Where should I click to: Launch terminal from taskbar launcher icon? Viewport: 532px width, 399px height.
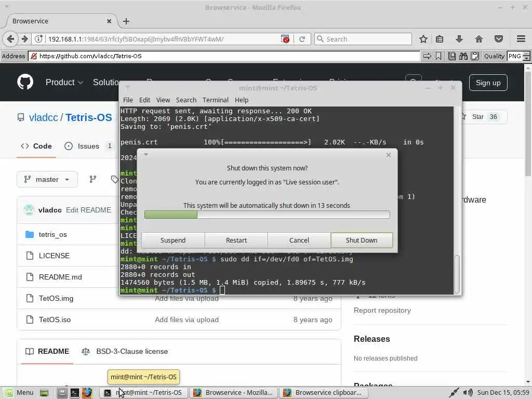click(75, 393)
